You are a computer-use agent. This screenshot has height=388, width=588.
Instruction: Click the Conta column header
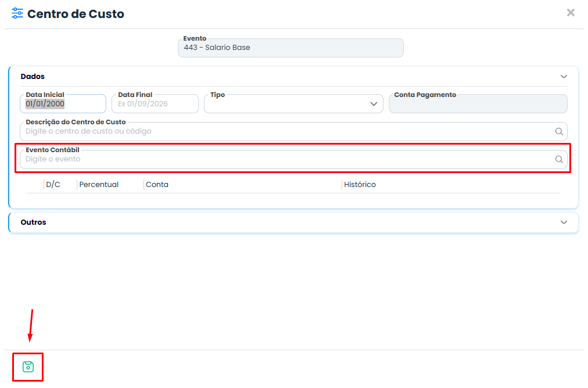click(x=157, y=185)
